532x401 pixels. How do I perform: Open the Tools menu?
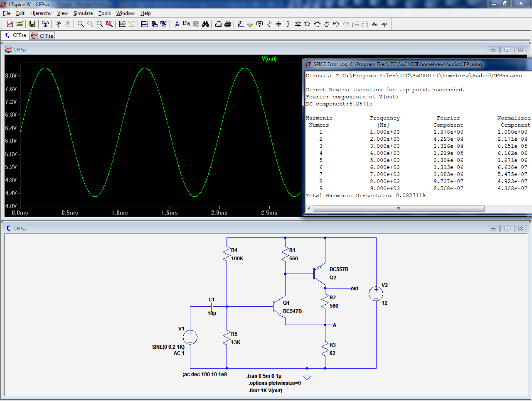[x=104, y=13]
